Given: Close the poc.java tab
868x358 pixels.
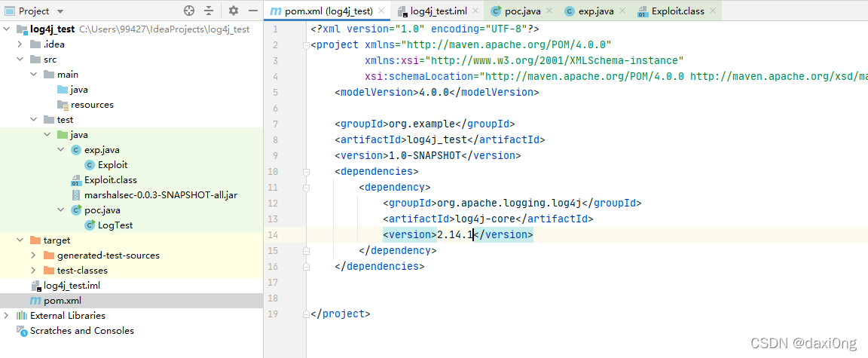Looking at the screenshot, I should (549, 11).
